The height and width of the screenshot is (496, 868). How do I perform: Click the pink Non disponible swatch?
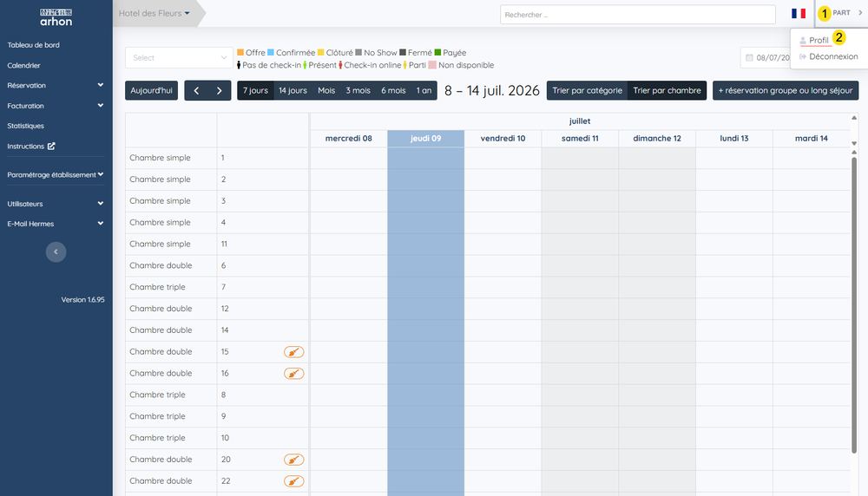[x=432, y=65]
